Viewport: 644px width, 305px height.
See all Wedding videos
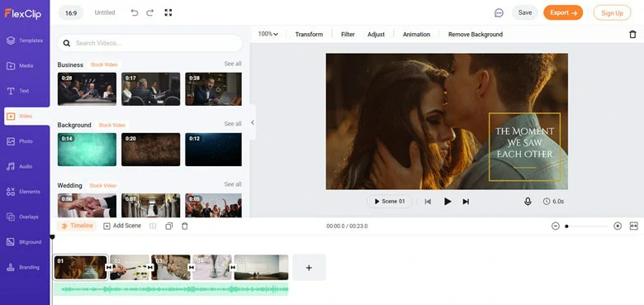[x=233, y=184]
